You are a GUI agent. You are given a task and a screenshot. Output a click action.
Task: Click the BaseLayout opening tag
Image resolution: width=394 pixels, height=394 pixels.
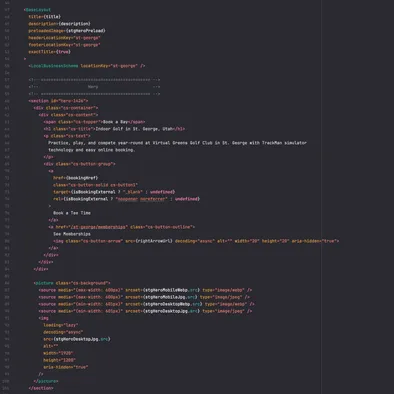[37, 10]
